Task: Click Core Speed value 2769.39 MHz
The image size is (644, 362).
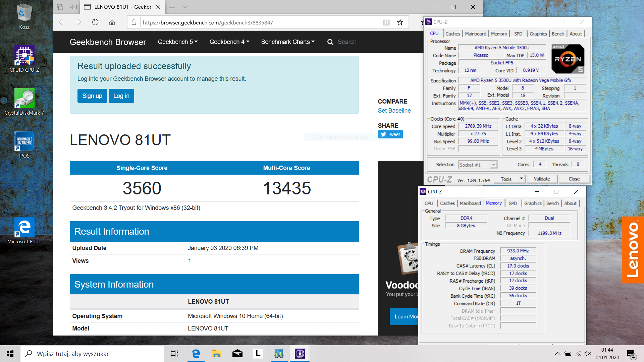Action: tap(478, 126)
